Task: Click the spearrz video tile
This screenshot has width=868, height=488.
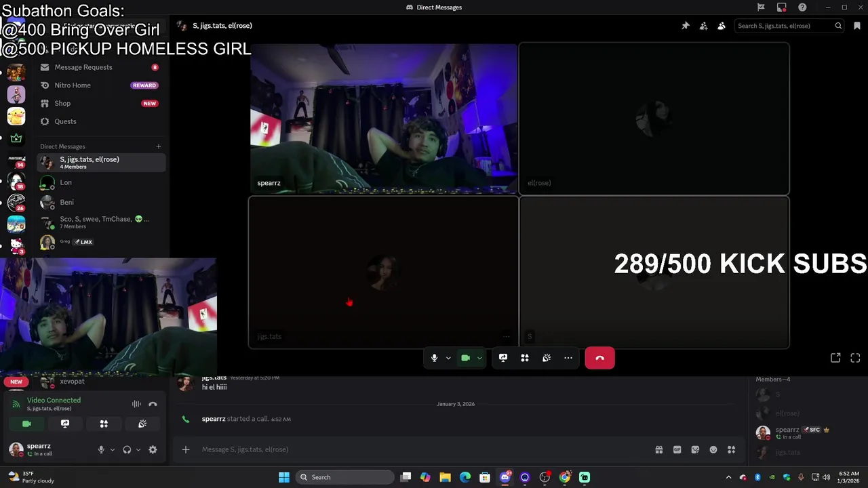Action: tap(384, 119)
